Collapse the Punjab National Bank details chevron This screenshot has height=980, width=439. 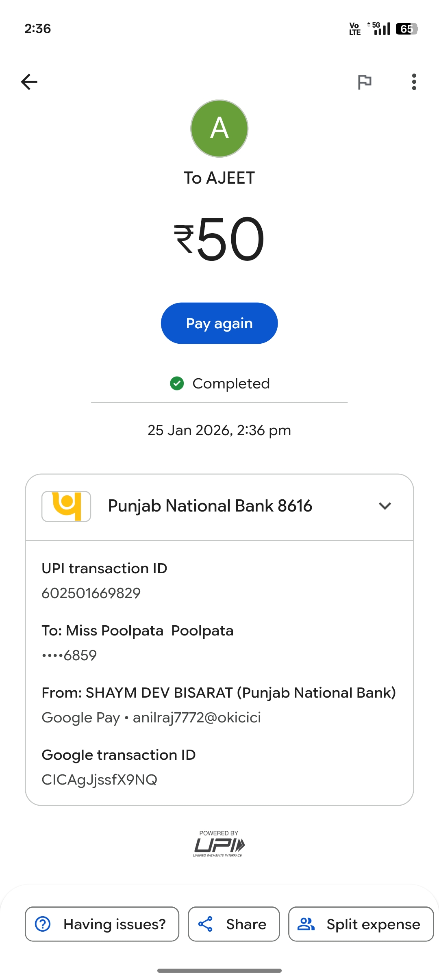385,506
